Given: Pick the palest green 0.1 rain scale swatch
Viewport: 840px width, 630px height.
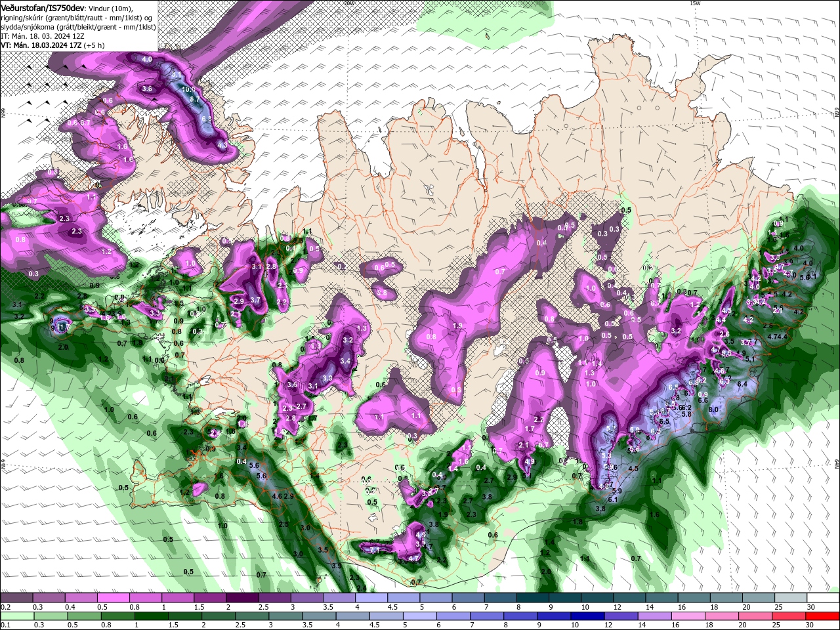Looking at the screenshot, I should pyautogui.click(x=16, y=616).
